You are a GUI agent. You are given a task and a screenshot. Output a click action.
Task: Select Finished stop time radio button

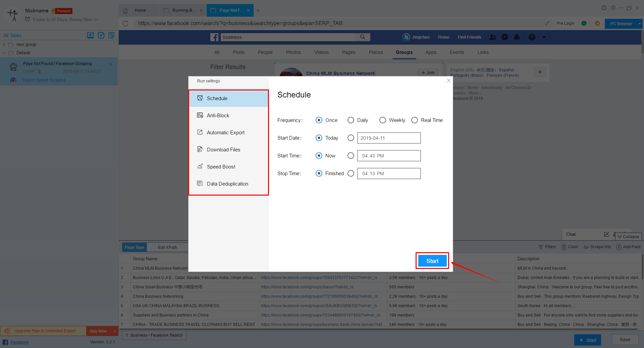319,173
